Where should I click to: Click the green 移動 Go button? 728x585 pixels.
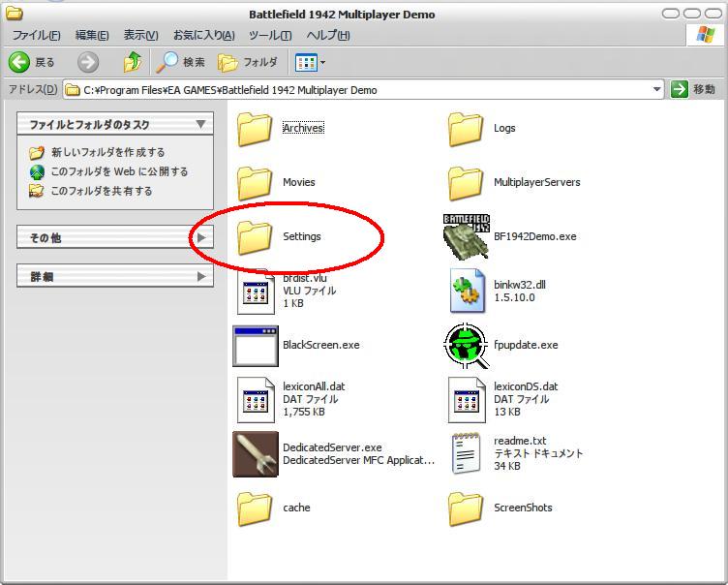[x=680, y=89]
